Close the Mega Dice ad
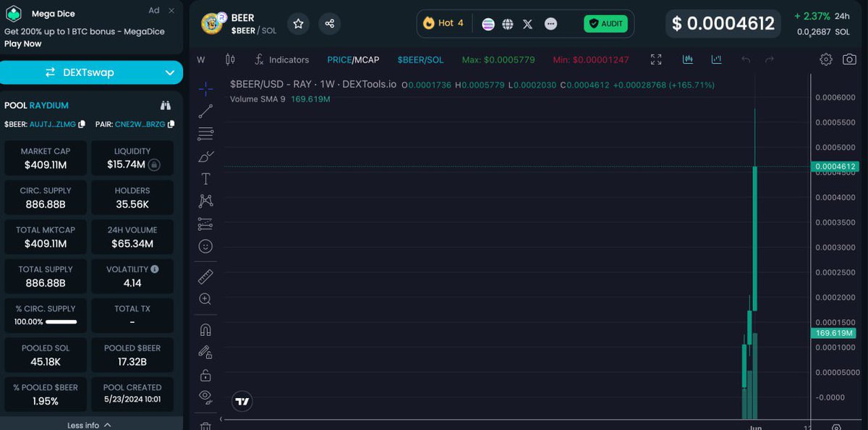This screenshot has width=868, height=430. click(x=171, y=11)
